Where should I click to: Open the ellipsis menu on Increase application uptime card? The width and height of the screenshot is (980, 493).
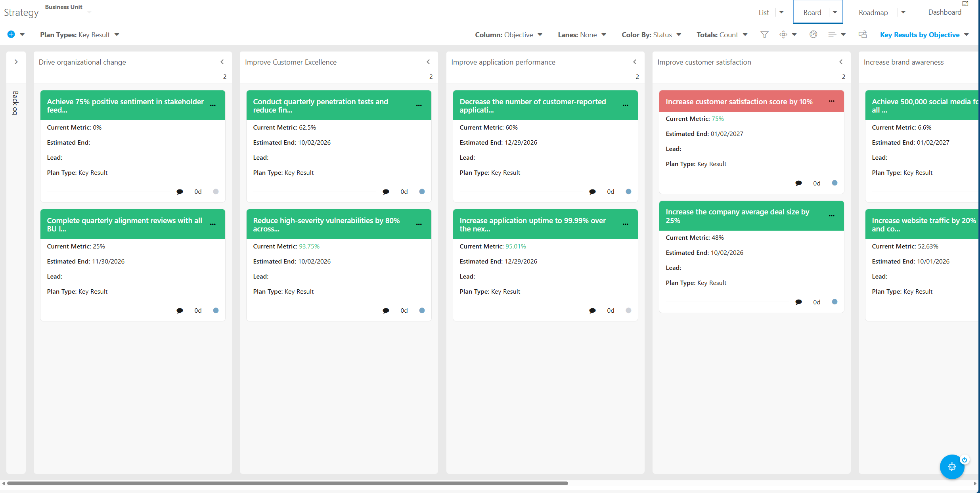click(626, 224)
